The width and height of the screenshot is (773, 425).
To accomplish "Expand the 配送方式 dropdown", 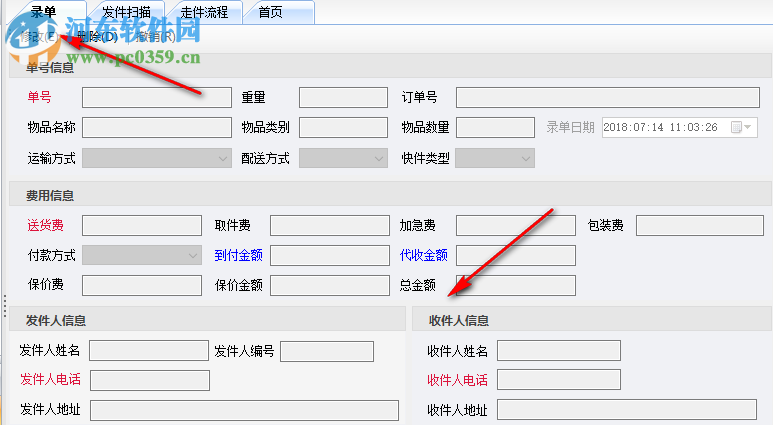I will point(343,158).
